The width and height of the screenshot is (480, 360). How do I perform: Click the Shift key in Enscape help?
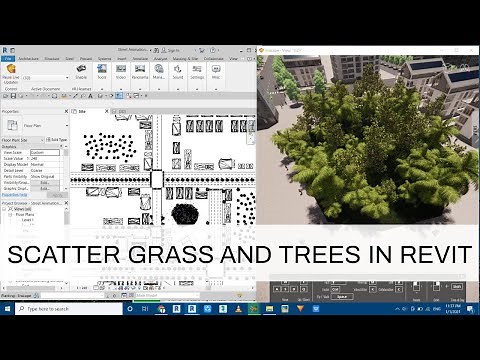point(457,286)
